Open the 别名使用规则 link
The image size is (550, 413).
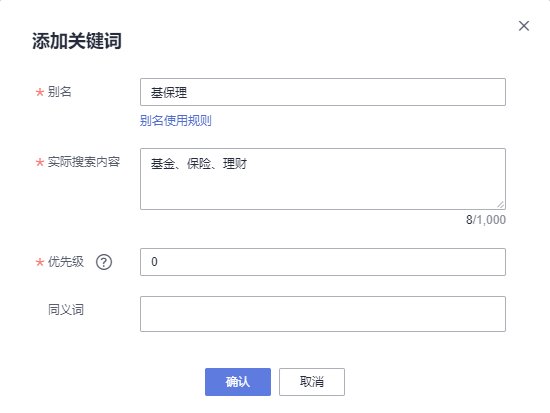click(175, 121)
